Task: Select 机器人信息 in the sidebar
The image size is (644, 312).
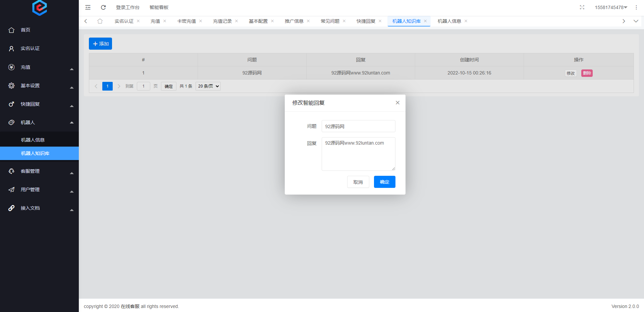Action: [x=33, y=140]
